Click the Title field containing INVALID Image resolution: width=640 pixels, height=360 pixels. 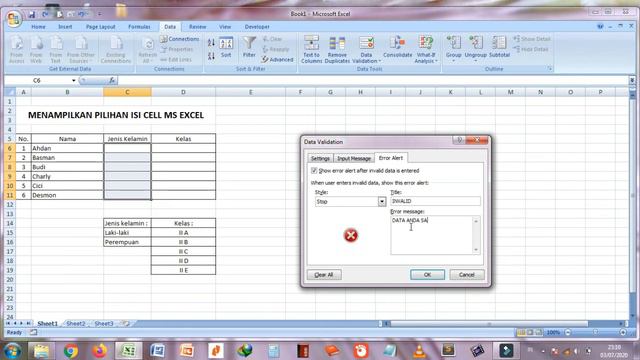435,201
